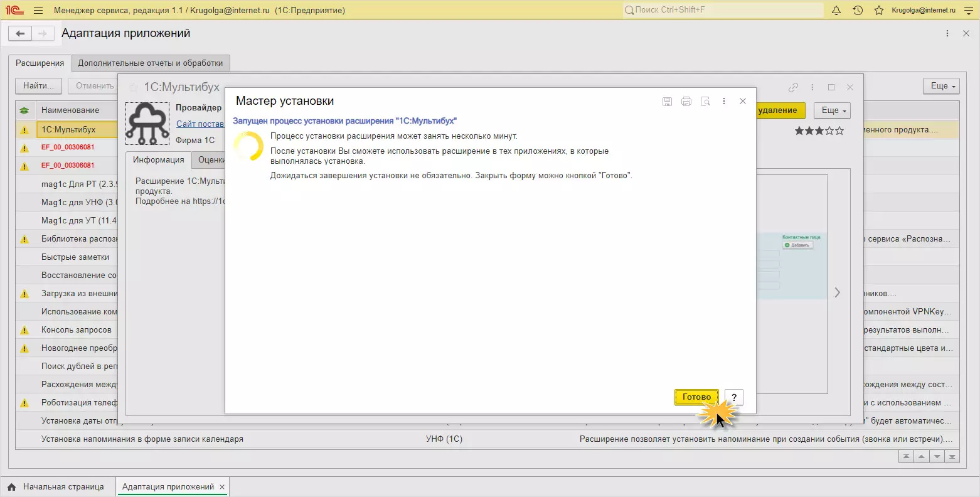Move one row up in list

tap(922, 457)
